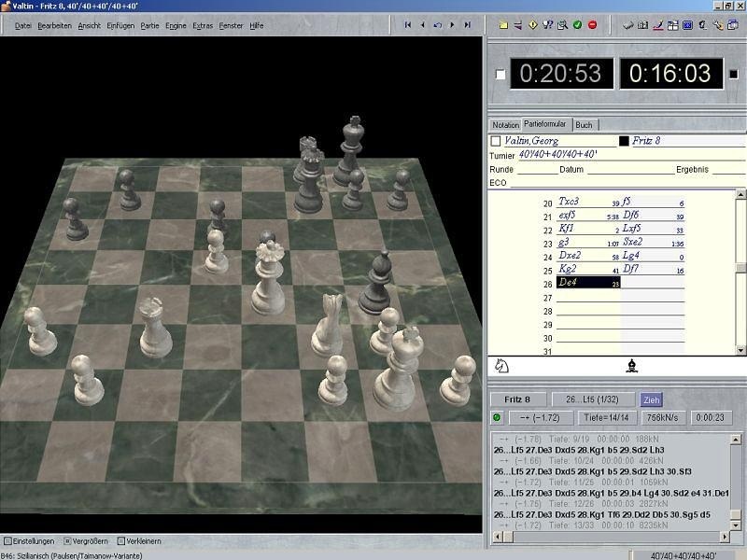Jump to the start of the game
The height and width of the screenshot is (560, 747).
click(407, 25)
